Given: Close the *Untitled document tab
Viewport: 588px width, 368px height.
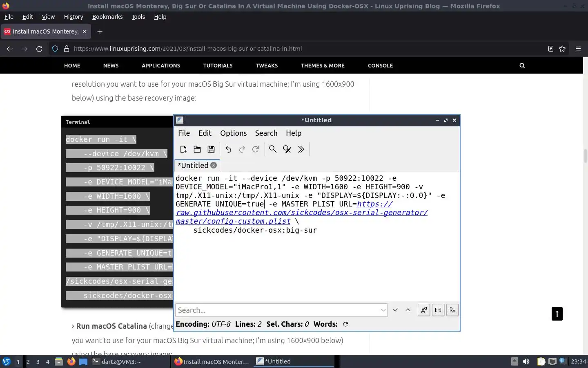Looking at the screenshot, I should (x=214, y=165).
